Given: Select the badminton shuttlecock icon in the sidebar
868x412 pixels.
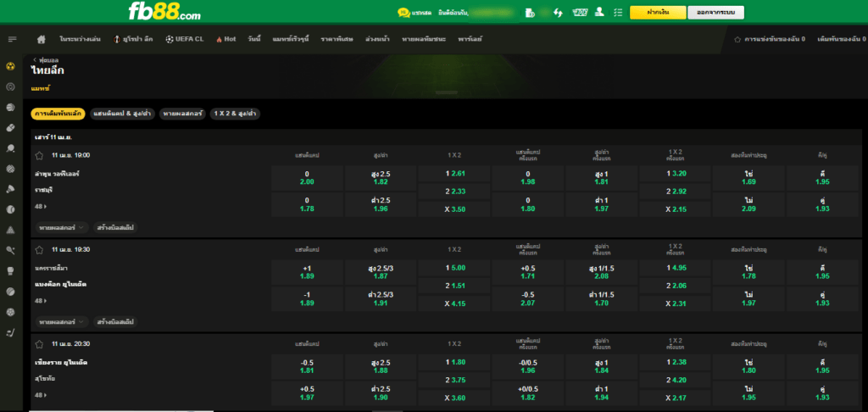Looking at the screenshot, I should coord(10,189).
